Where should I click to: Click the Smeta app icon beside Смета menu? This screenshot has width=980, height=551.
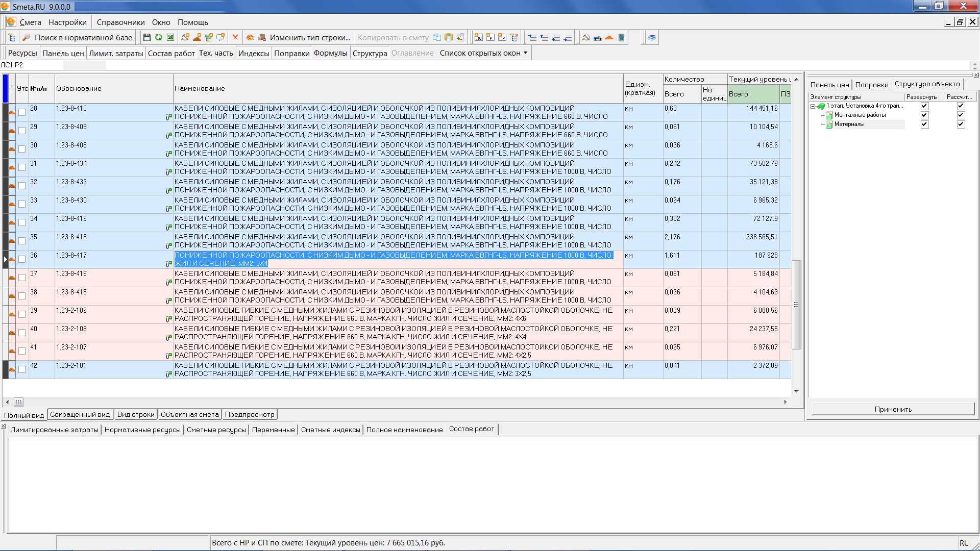(11, 22)
